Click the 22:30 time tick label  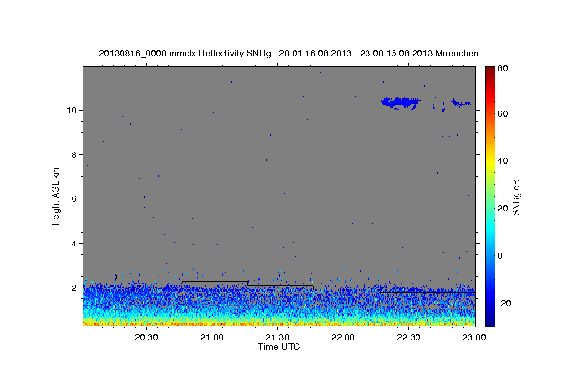[409, 337]
